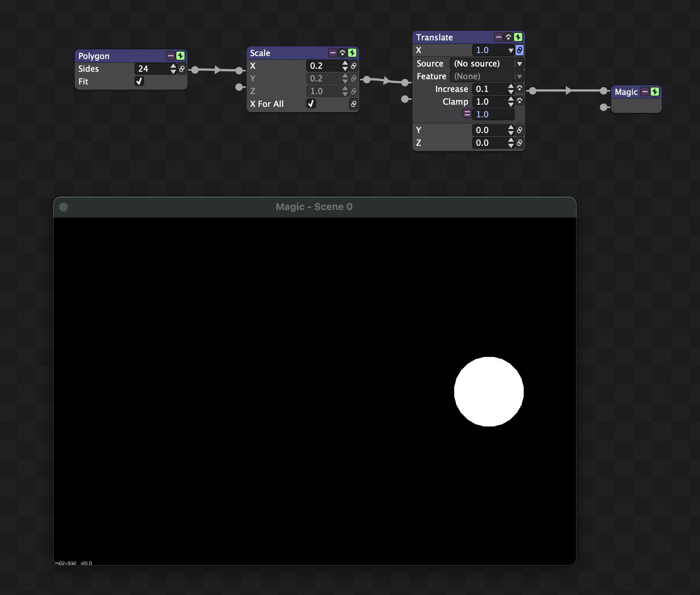Uncheck the X For All checkbox
This screenshot has height=595, width=700.
(x=311, y=104)
